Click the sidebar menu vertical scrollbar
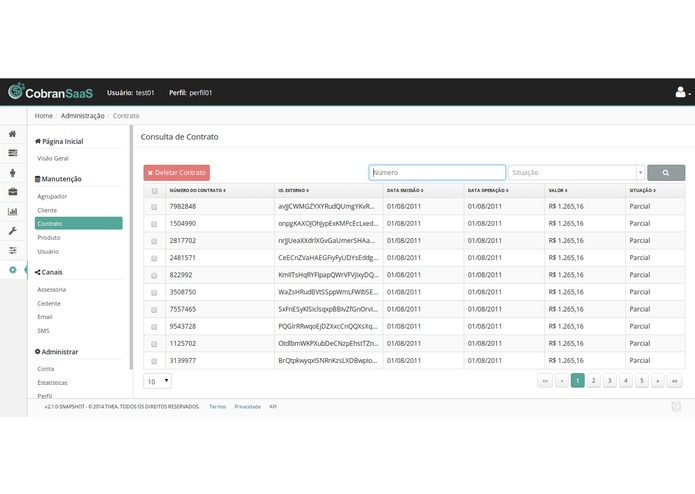Viewport: 695px width, 494px height. click(131, 247)
